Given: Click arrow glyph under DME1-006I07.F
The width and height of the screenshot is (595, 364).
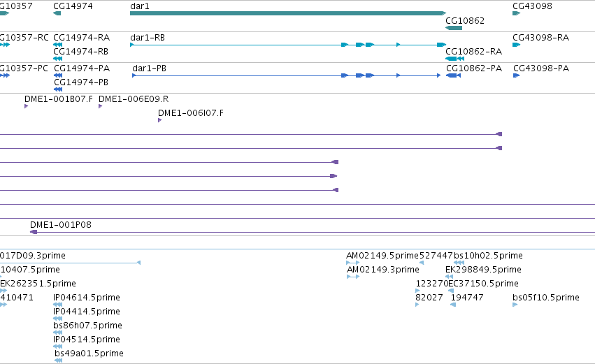Looking at the screenshot, I should click(159, 120).
